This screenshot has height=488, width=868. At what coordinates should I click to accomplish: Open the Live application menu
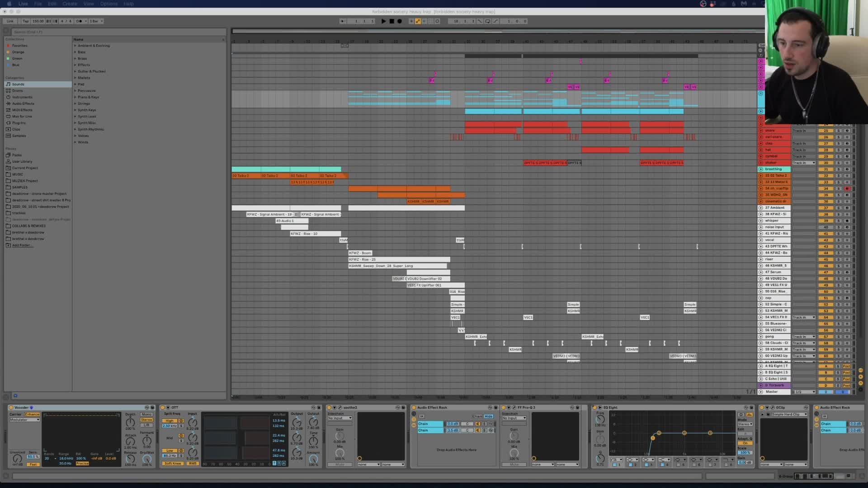click(23, 4)
